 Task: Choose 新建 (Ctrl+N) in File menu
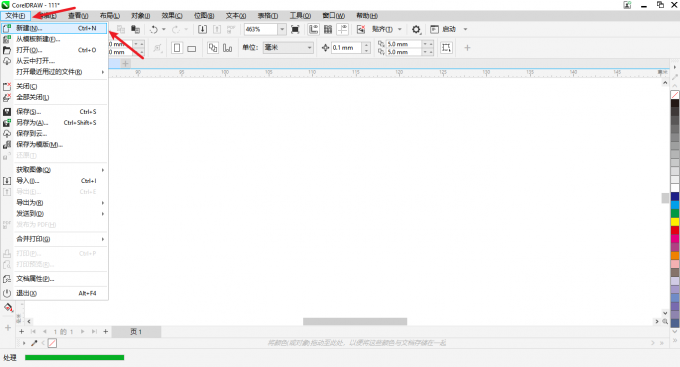click(x=55, y=28)
